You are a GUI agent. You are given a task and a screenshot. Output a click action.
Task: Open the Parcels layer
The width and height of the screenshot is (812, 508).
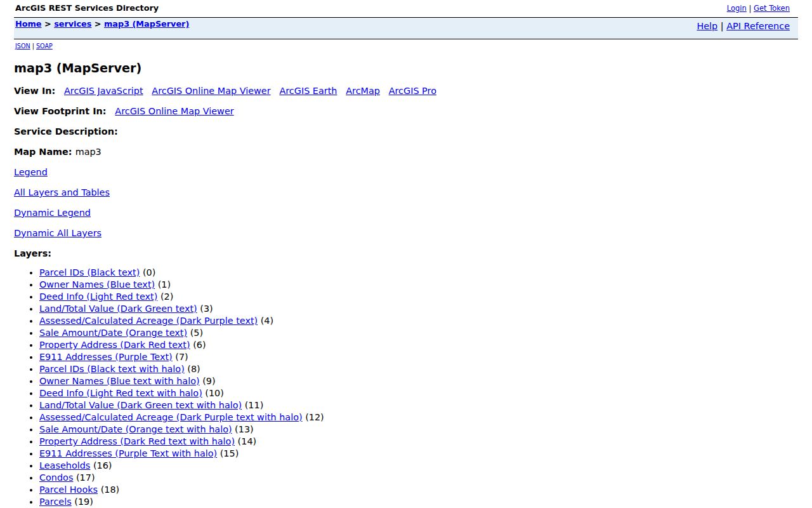tap(55, 502)
